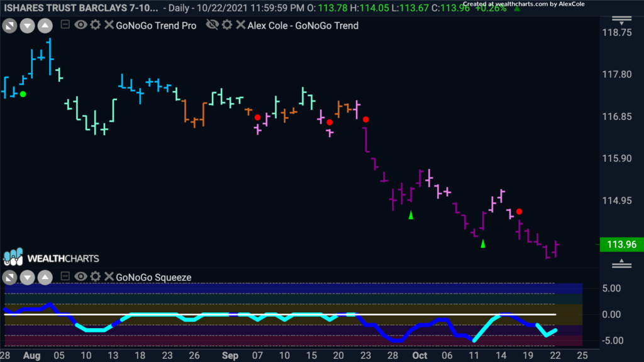644x362 pixels.
Task: Remove the Alex Cole - GoNoGo Trend indicator
Action: [x=241, y=25]
